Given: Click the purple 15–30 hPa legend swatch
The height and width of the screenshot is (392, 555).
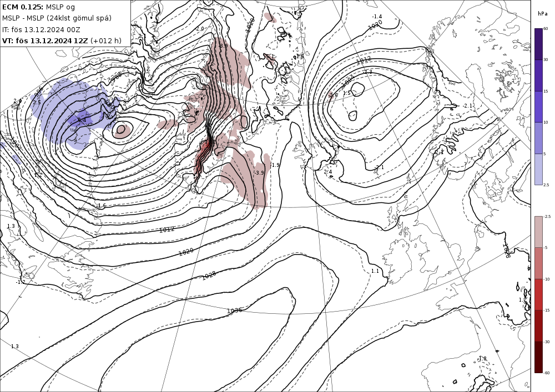Looking at the screenshot, I should coord(538,75).
